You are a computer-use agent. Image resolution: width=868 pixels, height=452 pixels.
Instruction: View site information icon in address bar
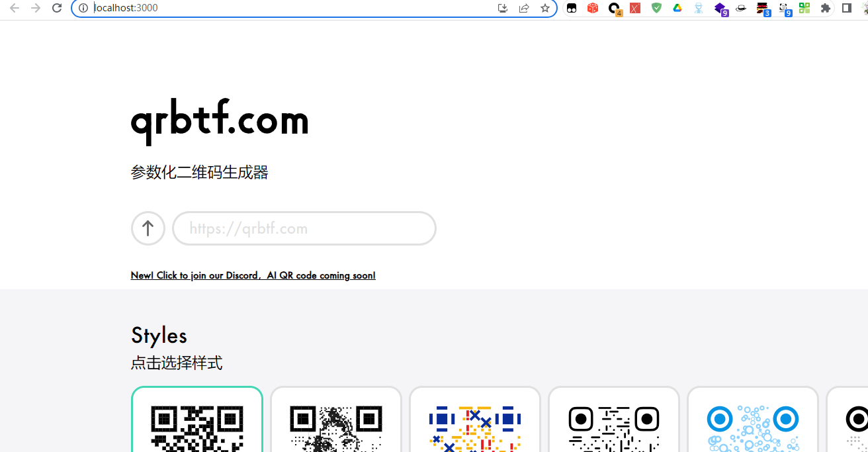pos(83,8)
